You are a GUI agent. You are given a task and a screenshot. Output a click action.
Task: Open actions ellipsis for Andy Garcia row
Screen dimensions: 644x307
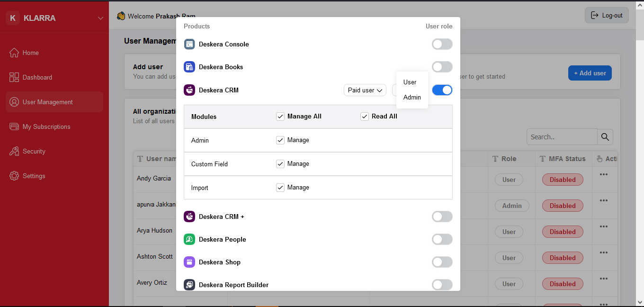pos(603,174)
